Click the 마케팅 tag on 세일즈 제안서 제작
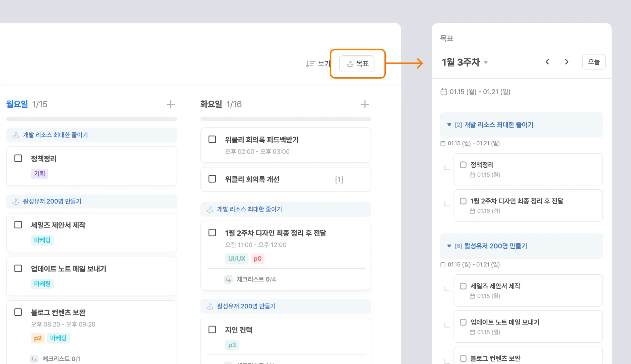The width and height of the screenshot is (631, 364). pos(42,240)
